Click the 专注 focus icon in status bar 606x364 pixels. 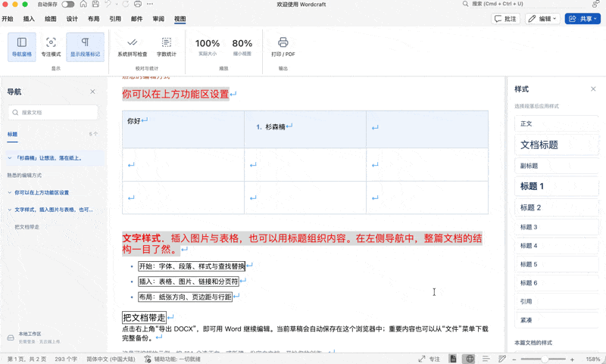422,359
